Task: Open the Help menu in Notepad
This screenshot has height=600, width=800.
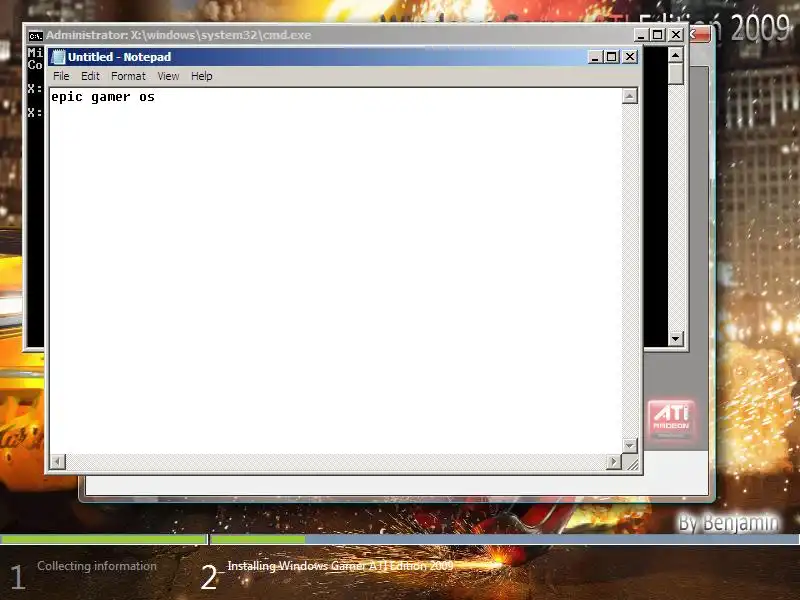Action: click(202, 76)
